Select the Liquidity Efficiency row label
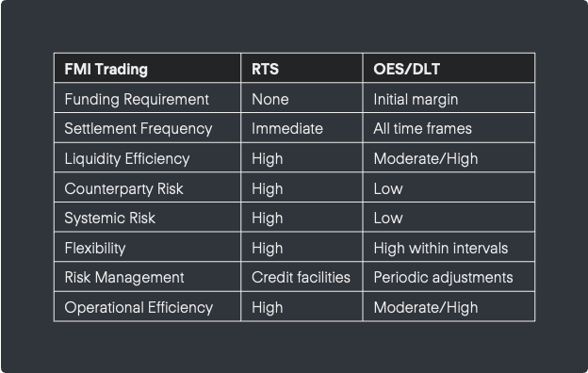 [147, 158]
